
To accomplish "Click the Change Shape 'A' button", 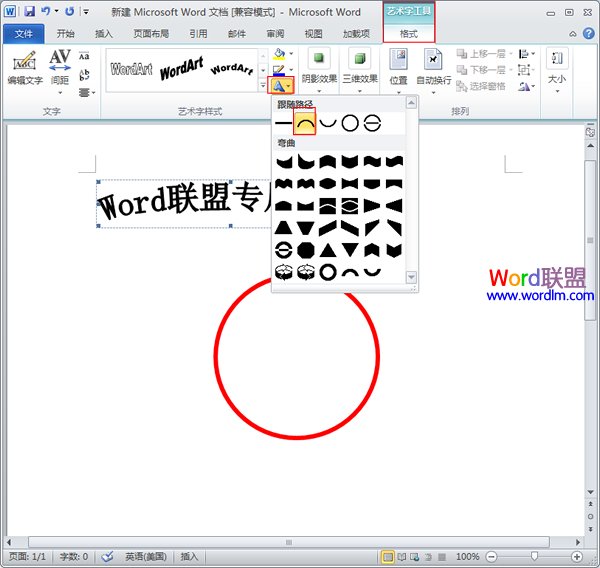I will click(x=280, y=86).
